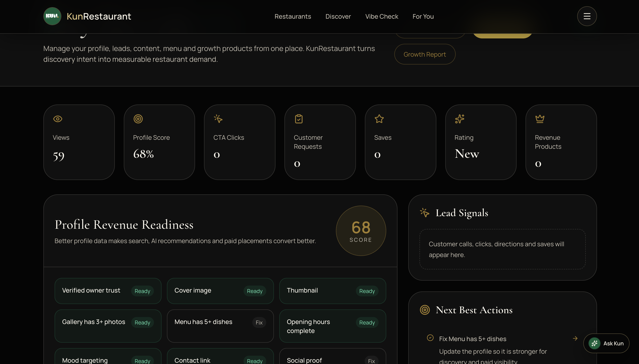Click the Social proof label

[x=304, y=360]
